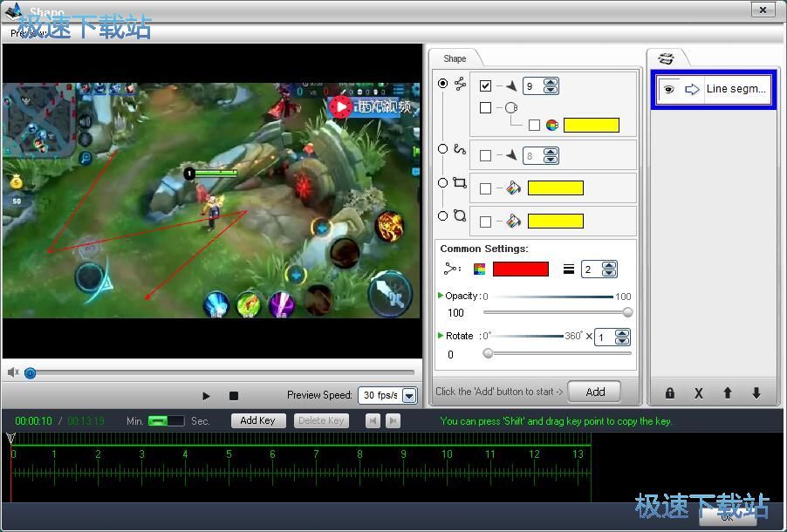
Task: Click the Delete Key button
Action: point(321,420)
